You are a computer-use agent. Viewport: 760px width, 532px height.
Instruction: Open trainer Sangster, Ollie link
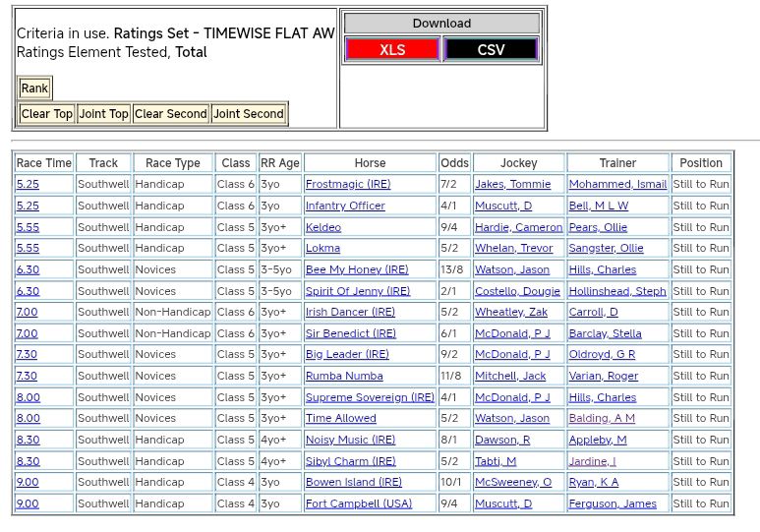pyautogui.click(x=606, y=248)
